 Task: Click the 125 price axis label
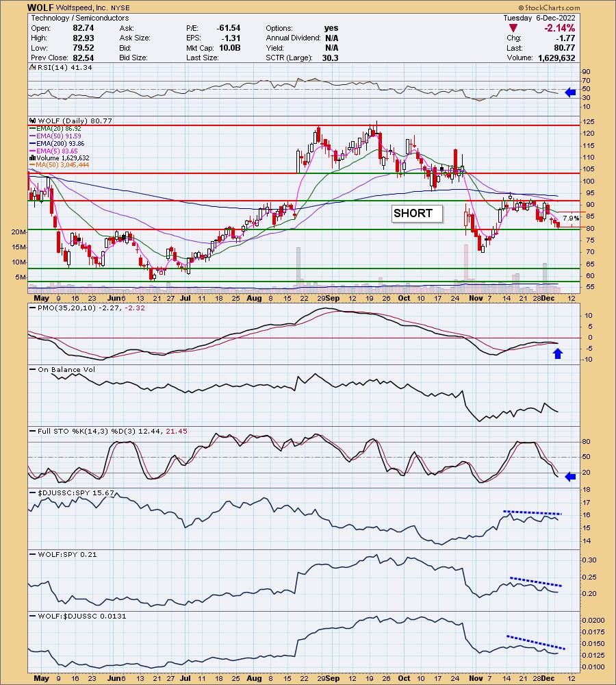click(x=589, y=121)
